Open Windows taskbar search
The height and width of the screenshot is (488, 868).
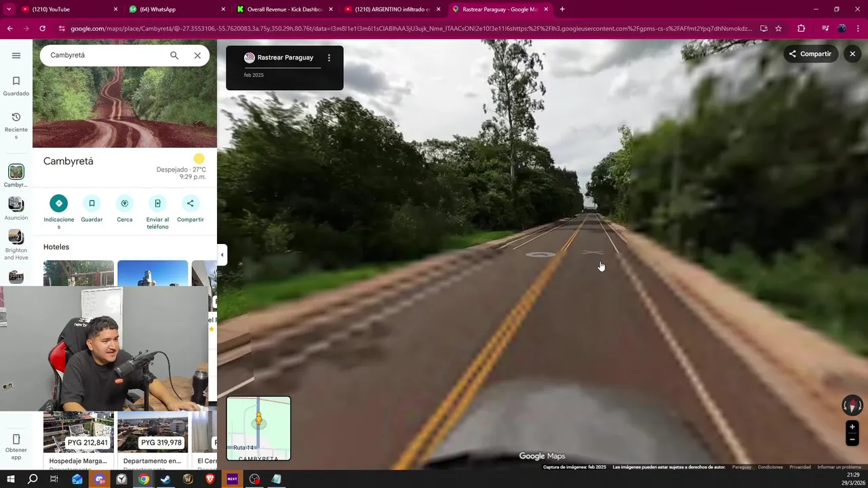tap(33, 479)
